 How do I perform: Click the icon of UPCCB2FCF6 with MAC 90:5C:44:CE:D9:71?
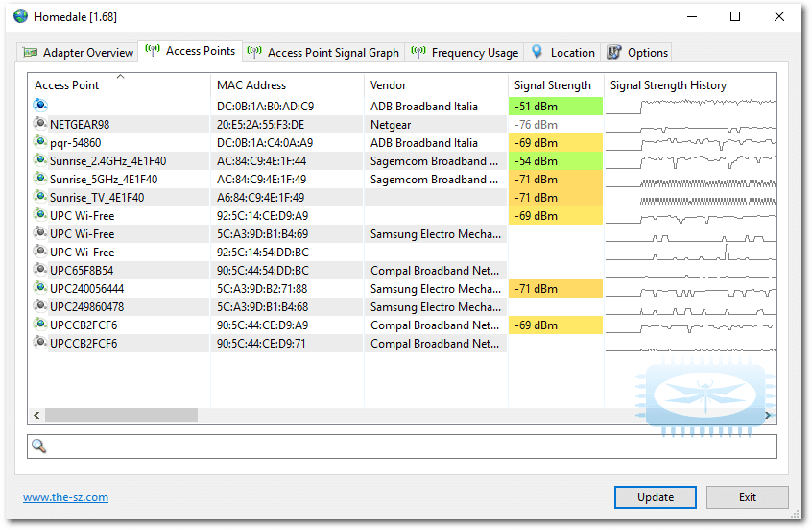tap(40, 342)
